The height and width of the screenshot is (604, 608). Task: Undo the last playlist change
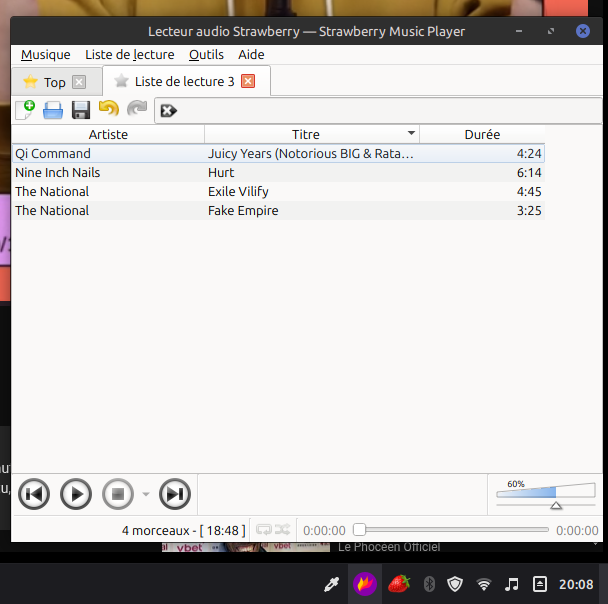[108, 110]
